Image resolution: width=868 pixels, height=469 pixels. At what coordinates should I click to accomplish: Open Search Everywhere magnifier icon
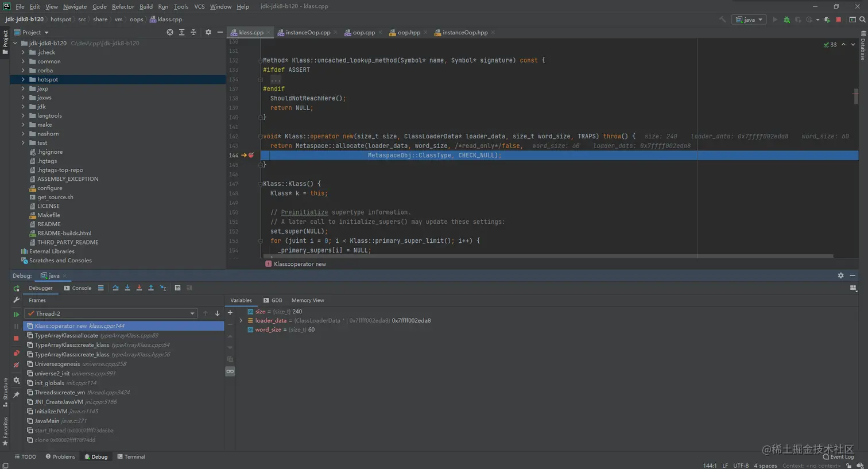pos(862,20)
